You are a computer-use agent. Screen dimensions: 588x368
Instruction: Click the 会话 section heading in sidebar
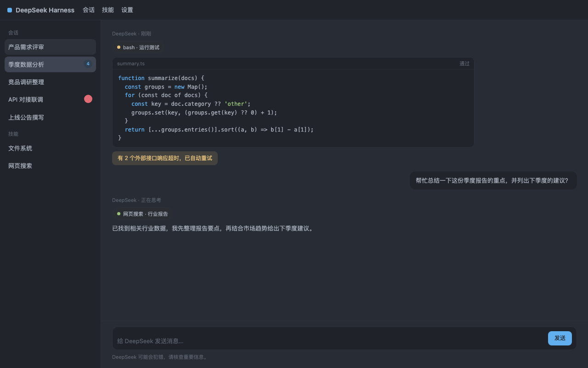coord(13,33)
